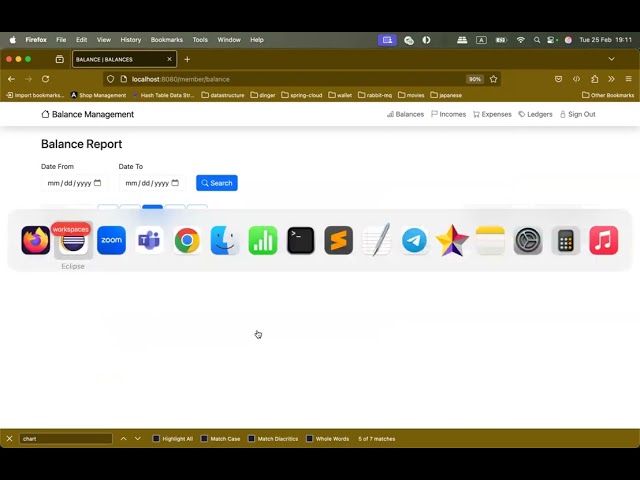Image resolution: width=640 pixels, height=480 pixels.
Task: Open the japanese bookmarks folder
Action: [x=446, y=95]
